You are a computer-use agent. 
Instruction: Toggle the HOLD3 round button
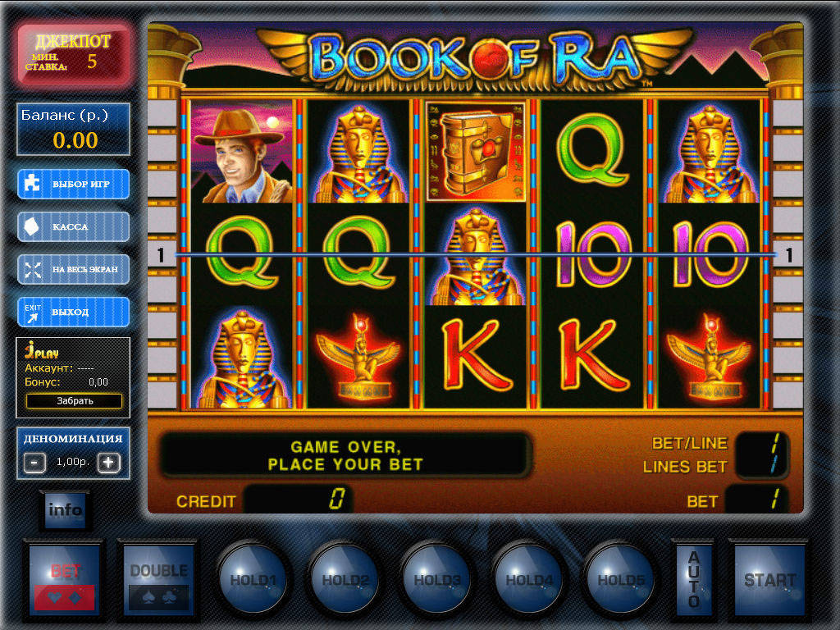[437, 580]
